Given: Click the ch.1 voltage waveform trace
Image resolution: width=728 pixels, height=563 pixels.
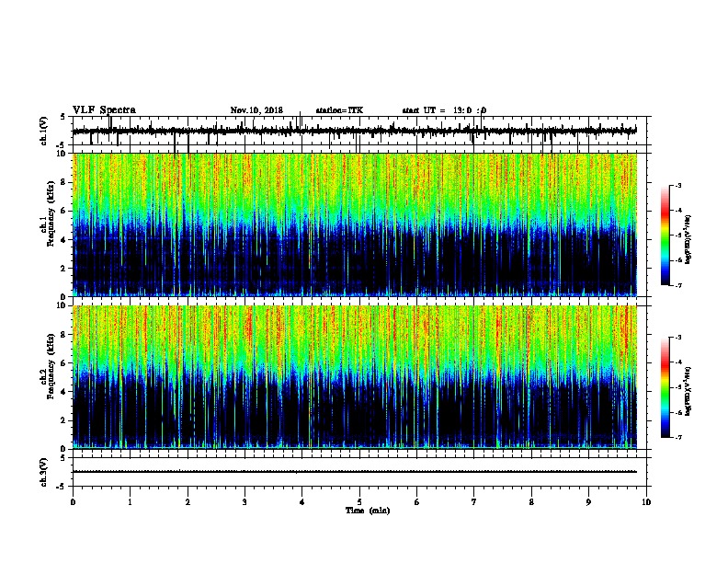Looking at the screenshot, I should 355,131.
